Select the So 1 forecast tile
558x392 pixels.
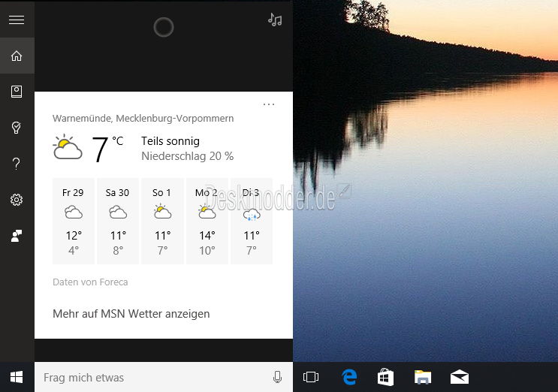coord(163,222)
